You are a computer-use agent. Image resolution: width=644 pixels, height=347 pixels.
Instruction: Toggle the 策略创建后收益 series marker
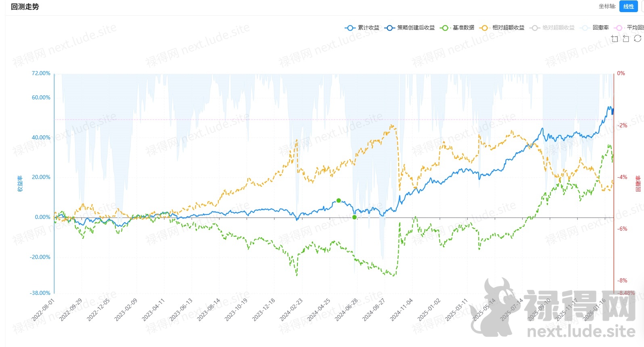pyautogui.click(x=389, y=28)
